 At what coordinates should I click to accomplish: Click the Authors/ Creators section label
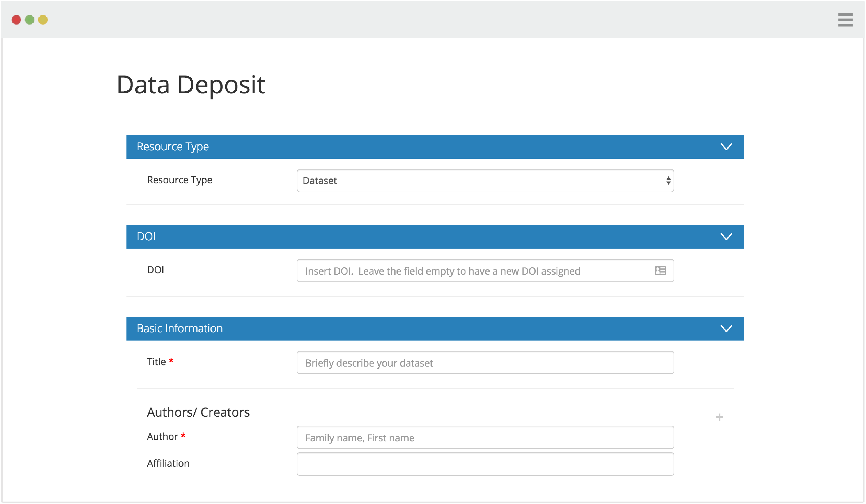tap(198, 412)
